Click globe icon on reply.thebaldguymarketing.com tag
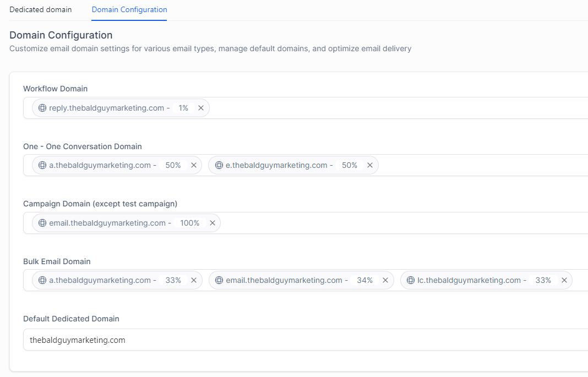Image resolution: width=588 pixels, height=377 pixels. tap(42, 108)
